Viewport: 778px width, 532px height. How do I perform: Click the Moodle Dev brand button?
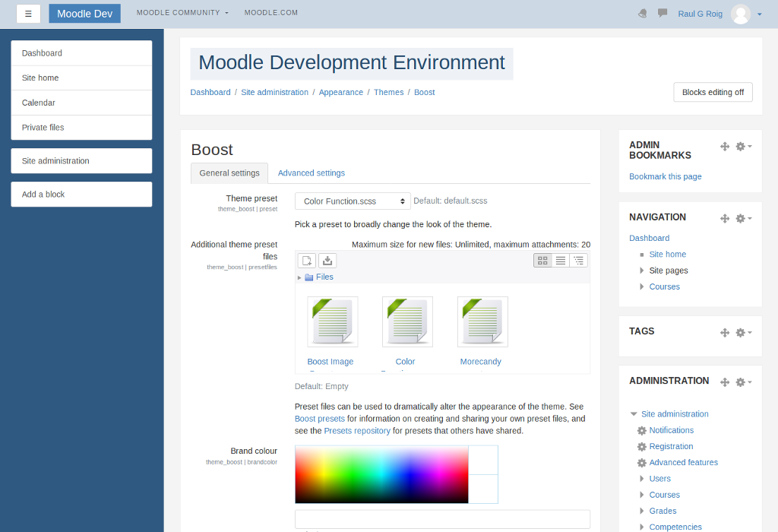[85, 14]
